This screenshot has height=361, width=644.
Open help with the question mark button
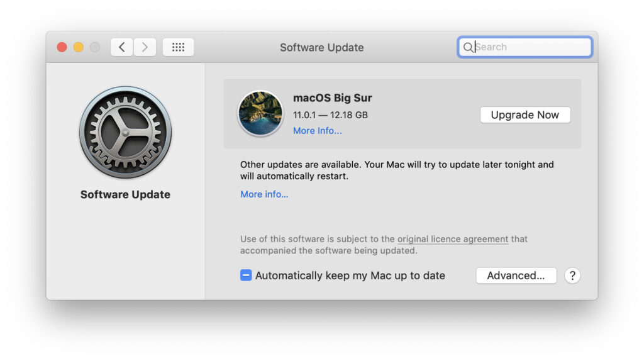click(x=572, y=275)
